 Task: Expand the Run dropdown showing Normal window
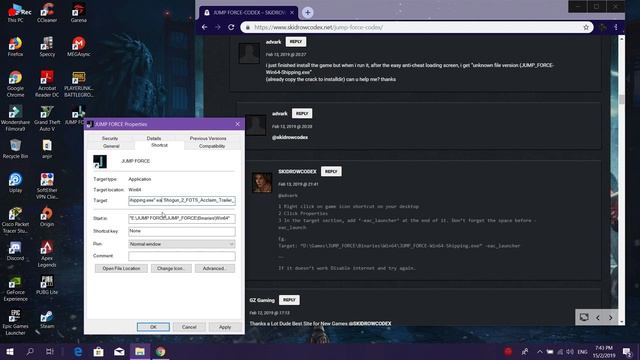(182, 244)
